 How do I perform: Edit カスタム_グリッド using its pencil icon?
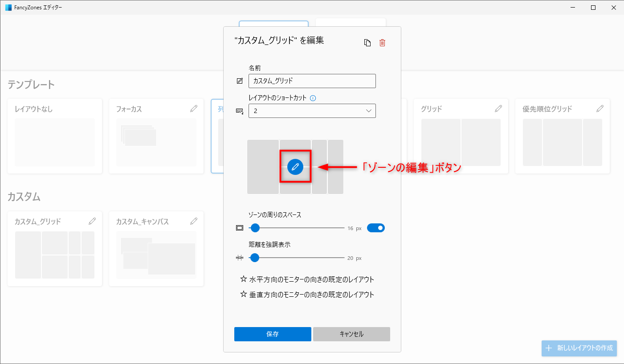point(93,221)
